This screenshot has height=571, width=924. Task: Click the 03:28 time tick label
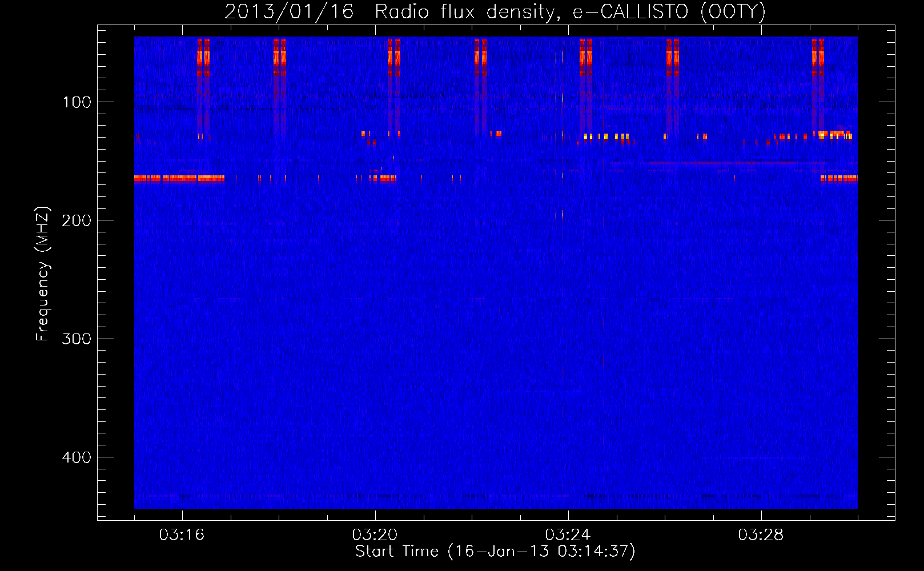[x=761, y=535]
